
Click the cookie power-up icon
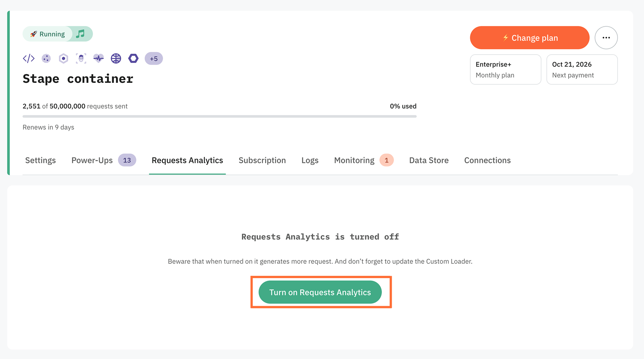pos(46,58)
